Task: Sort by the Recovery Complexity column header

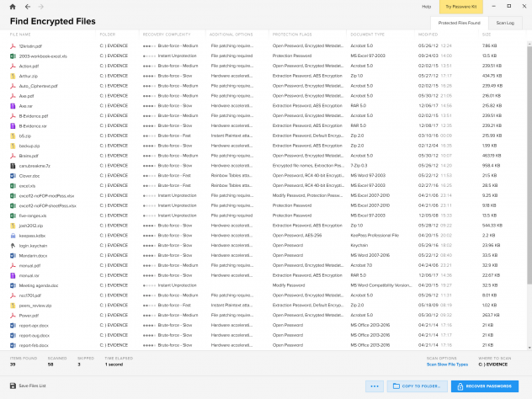Action: pos(159,35)
